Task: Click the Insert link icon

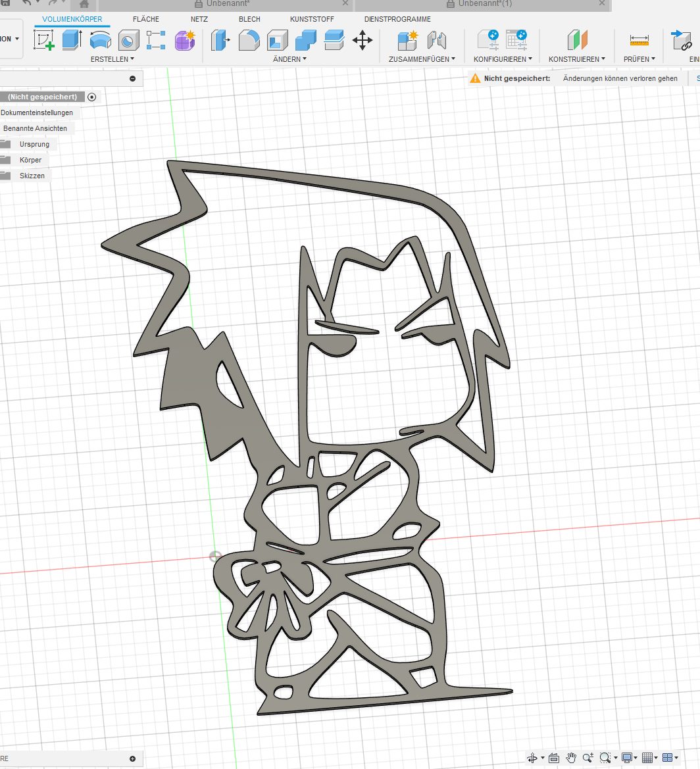Action: point(682,40)
